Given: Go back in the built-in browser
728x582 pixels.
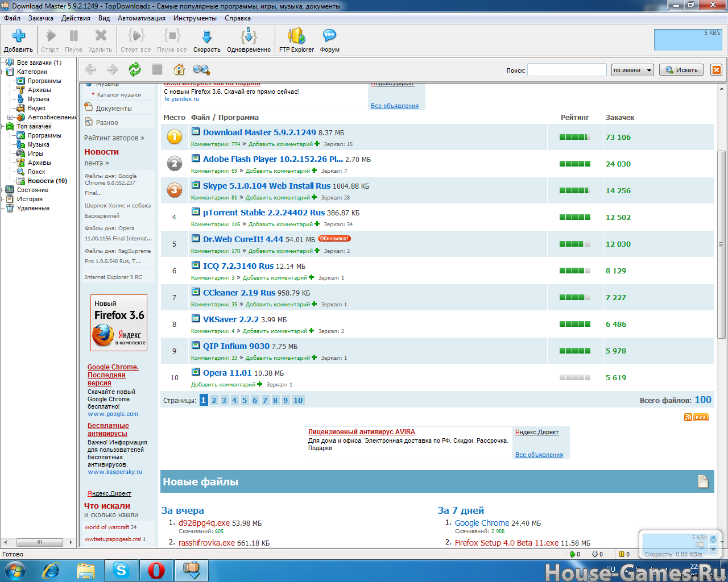Looking at the screenshot, I should (x=90, y=69).
